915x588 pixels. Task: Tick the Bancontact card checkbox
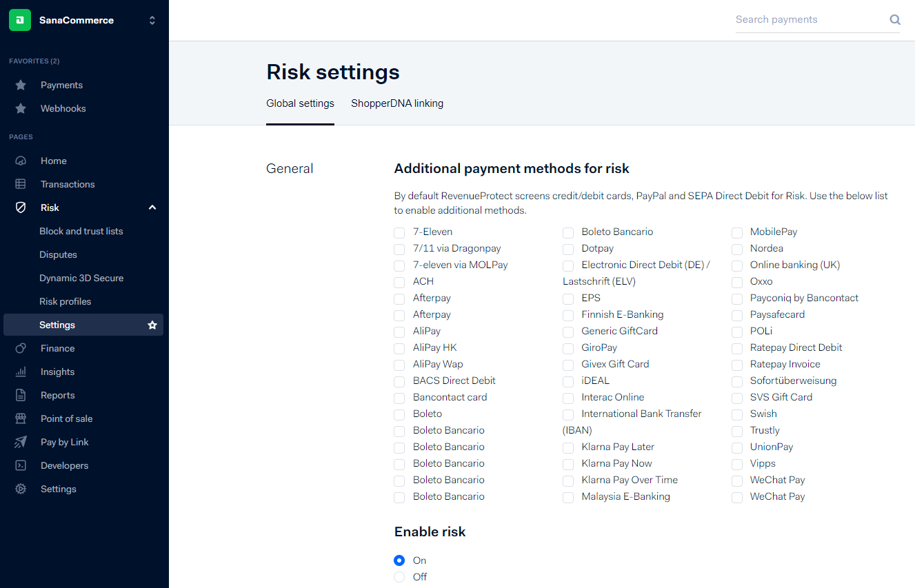click(399, 398)
